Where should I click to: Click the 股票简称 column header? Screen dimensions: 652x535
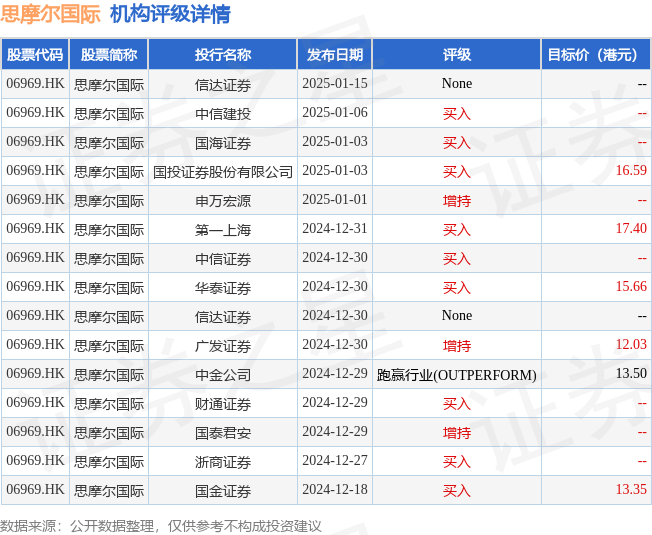click(x=109, y=54)
